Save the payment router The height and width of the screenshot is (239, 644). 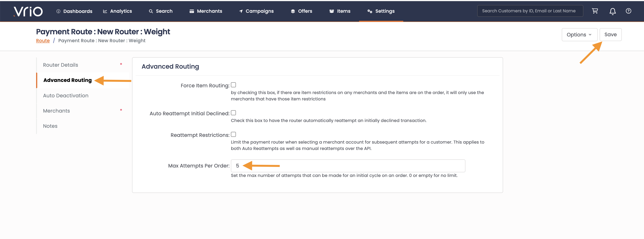click(610, 35)
